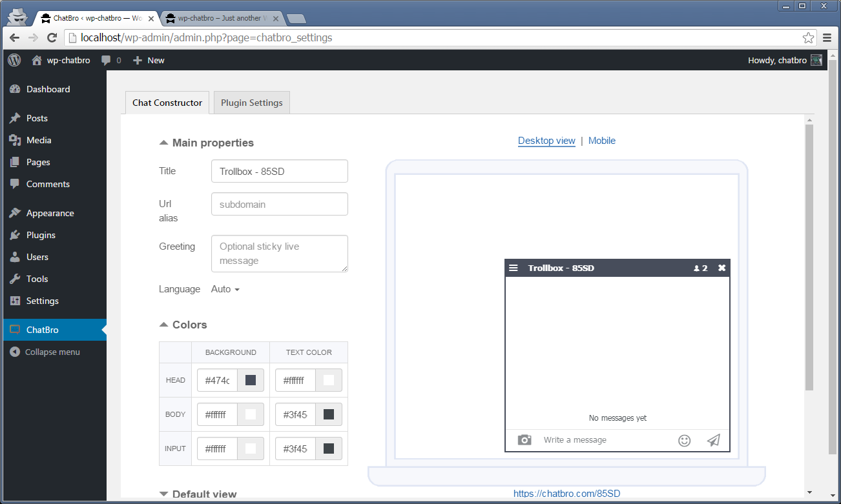Image resolution: width=841 pixels, height=504 pixels.
Task: Bookmark this page with the star icon
Action: [808, 37]
